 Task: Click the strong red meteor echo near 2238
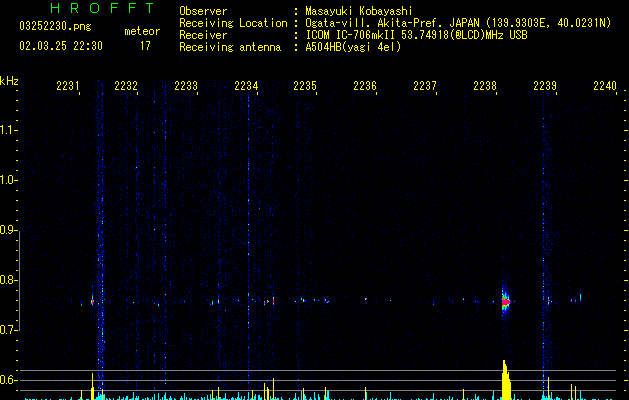(505, 302)
